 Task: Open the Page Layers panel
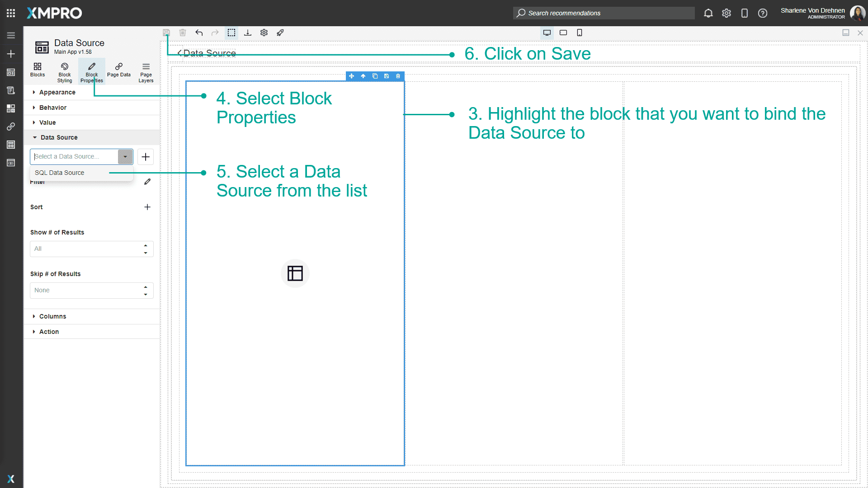[146, 71]
